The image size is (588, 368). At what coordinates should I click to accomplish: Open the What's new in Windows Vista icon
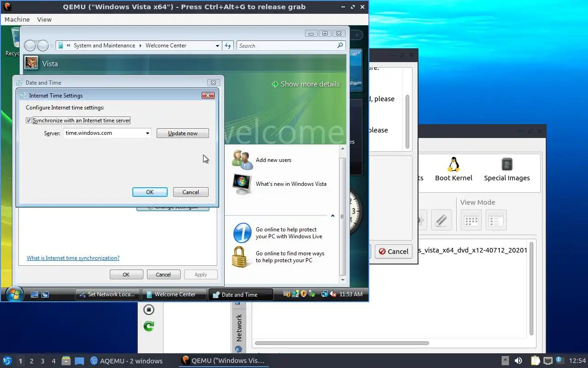click(242, 184)
